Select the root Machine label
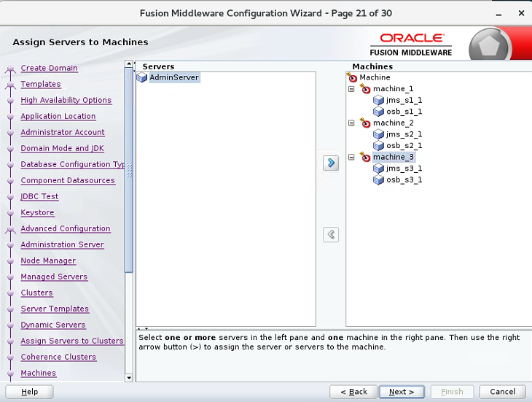The width and height of the screenshot is (532, 402). (x=375, y=77)
